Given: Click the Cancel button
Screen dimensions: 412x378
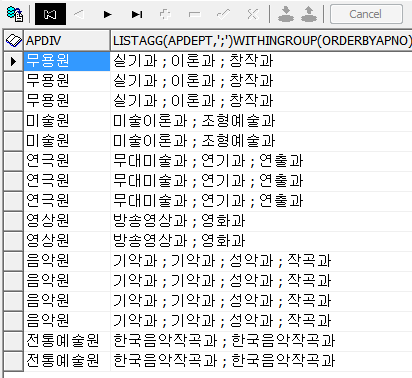Looking at the screenshot, I should pyautogui.click(x=366, y=14).
